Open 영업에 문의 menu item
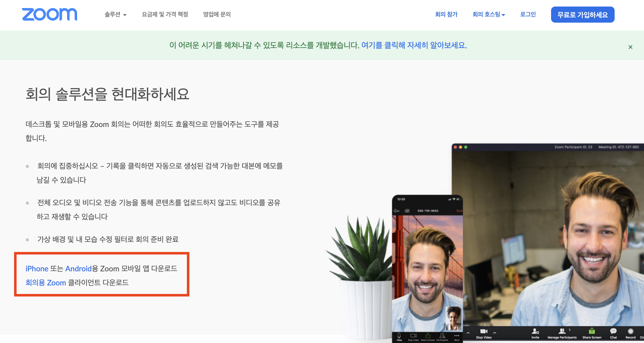This screenshot has height=343, width=644. [x=217, y=15]
